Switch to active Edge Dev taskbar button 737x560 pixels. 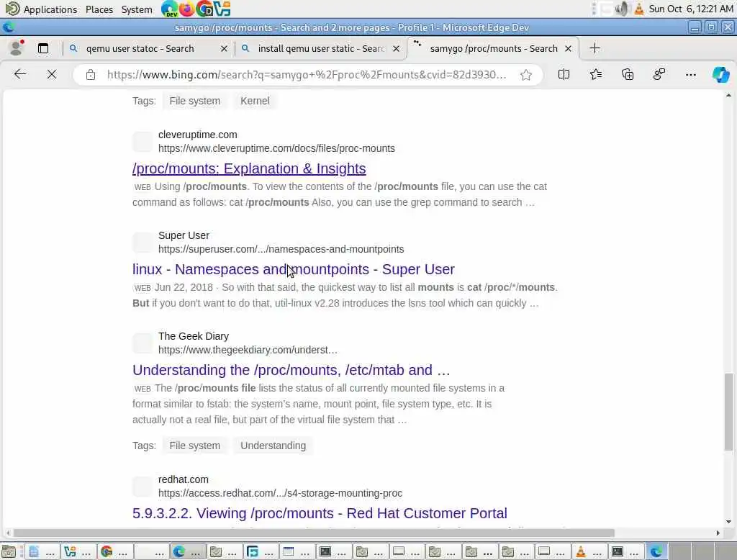point(656,551)
